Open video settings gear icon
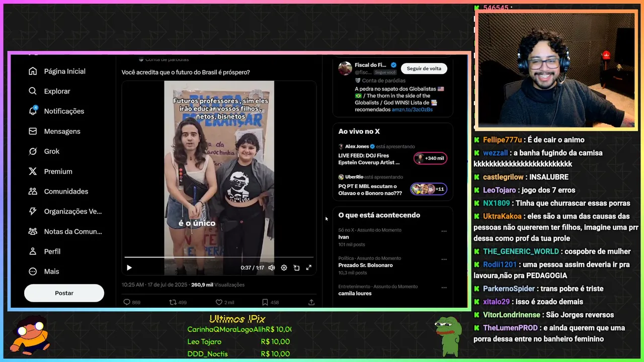The width and height of the screenshot is (644, 362). pos(284,268)
